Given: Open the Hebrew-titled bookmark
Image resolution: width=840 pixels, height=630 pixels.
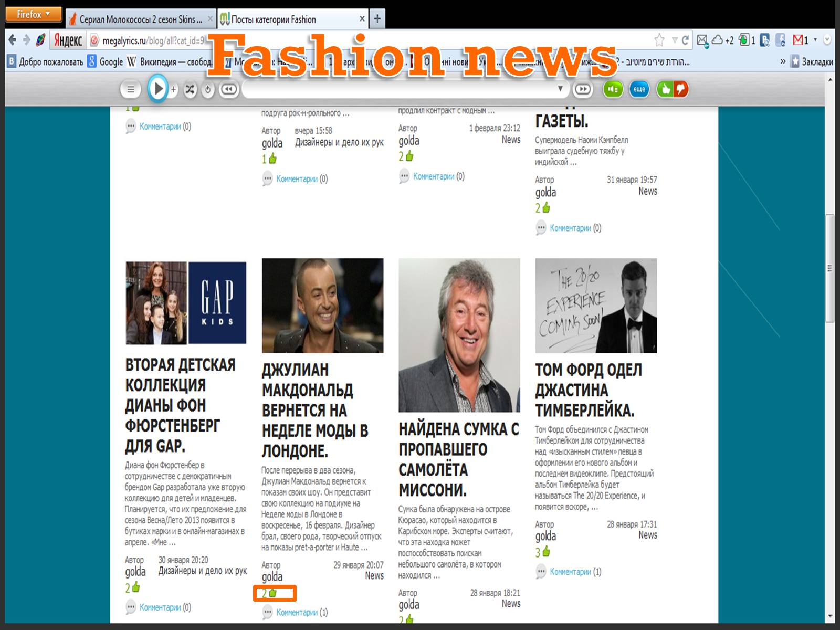Looking at the screenshot, I should pyautogui.click(x=655, y=62).
